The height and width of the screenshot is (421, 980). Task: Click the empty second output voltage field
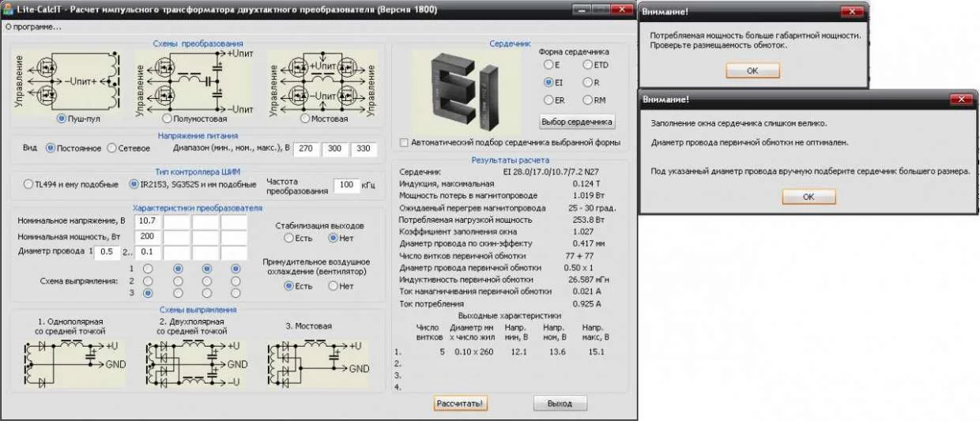pyautogui.click(x=176, y=221)
